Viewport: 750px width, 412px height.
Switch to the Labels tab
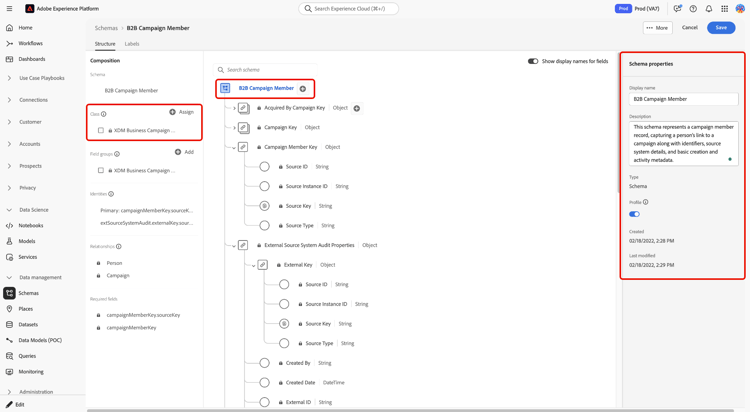(132, 44)
